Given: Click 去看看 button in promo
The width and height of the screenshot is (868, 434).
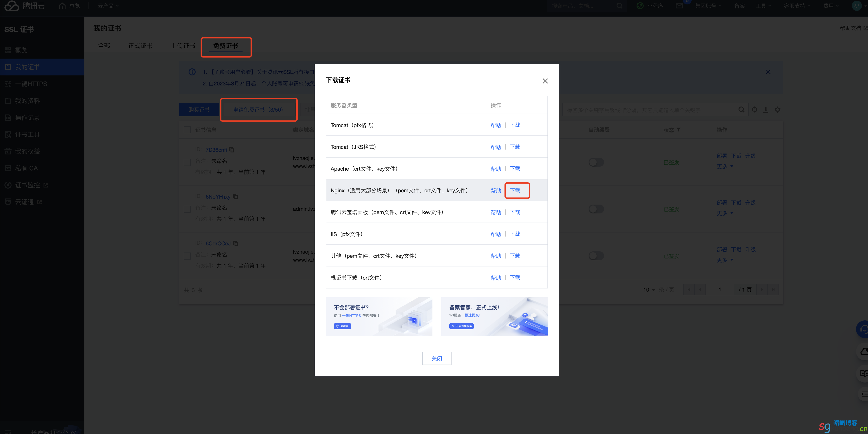Looking at the screenshot, I should pos(342,326).
